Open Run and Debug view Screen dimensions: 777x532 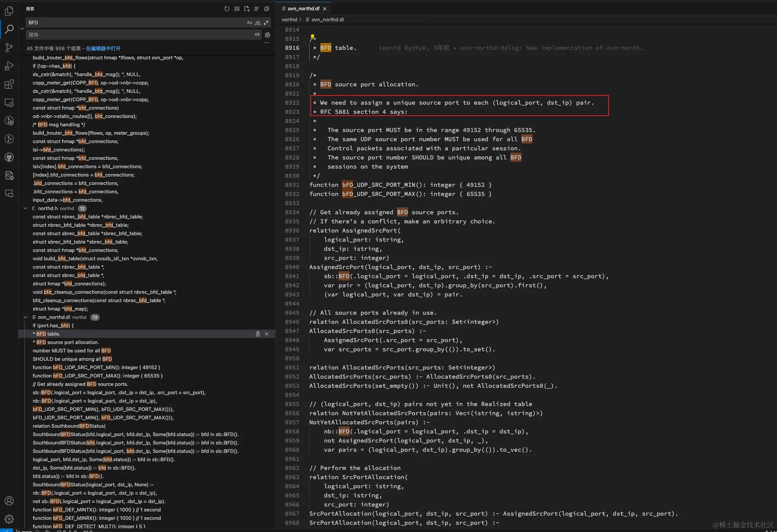coord(9,65)
